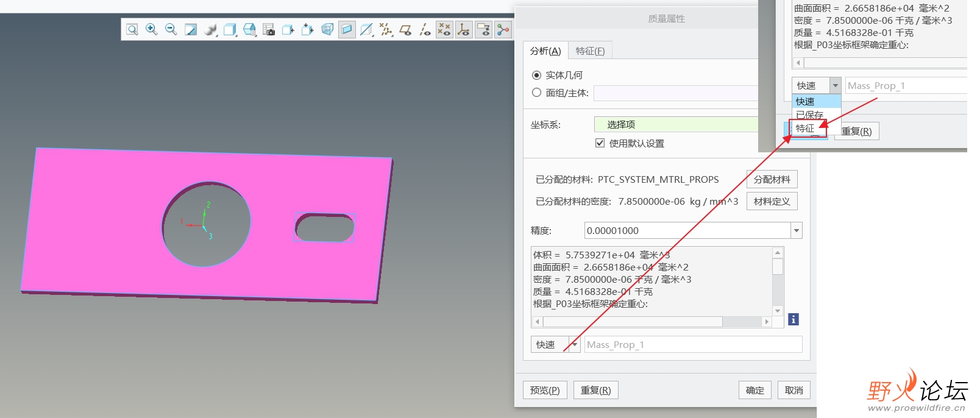The width and height of the screenshot is (980, 418).
Task: Click results box scroll-down arrow
Action: click(x=778, y=311)
